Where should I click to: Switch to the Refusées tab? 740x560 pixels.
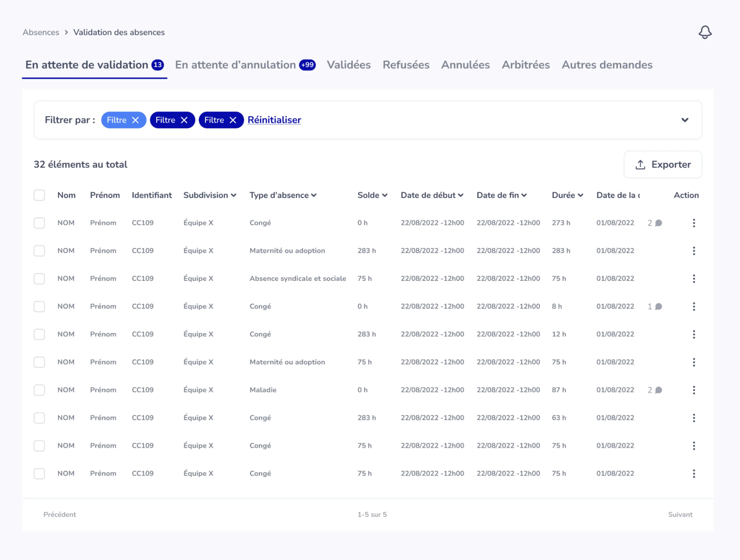click(406, 65)
